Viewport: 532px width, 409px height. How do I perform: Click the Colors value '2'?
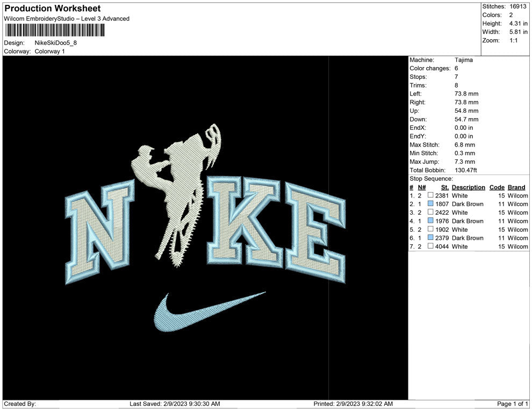tap(511, 15)
